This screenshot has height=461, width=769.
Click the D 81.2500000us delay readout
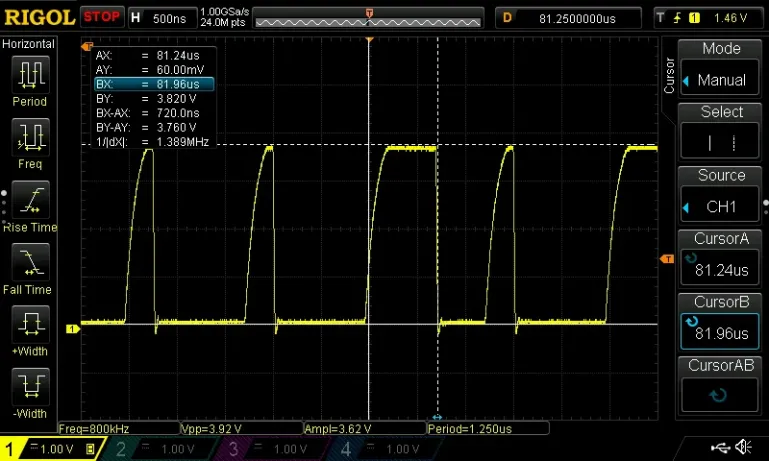pyautogui.click(x=568, y=18)
